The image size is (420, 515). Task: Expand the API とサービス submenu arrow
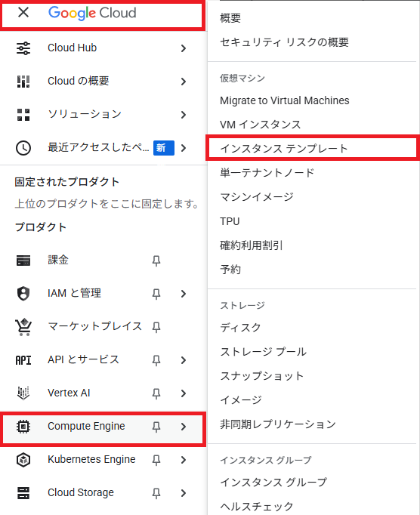184,360
